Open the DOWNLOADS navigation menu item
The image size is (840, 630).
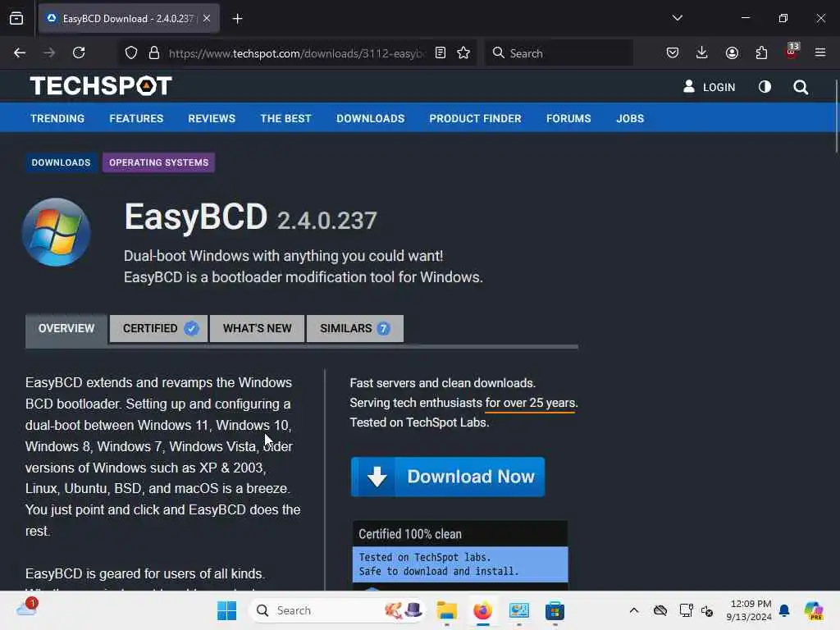click(x=370, y=118)
